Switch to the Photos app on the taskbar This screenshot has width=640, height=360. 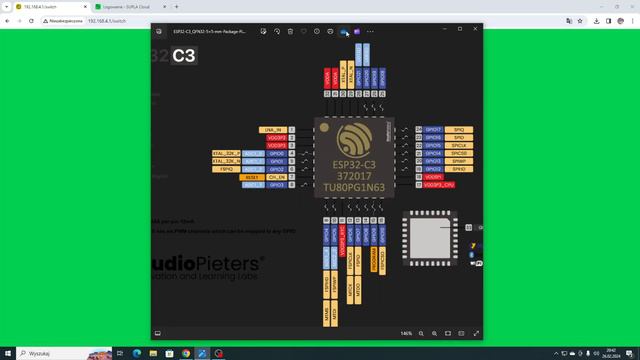point(202,353)
